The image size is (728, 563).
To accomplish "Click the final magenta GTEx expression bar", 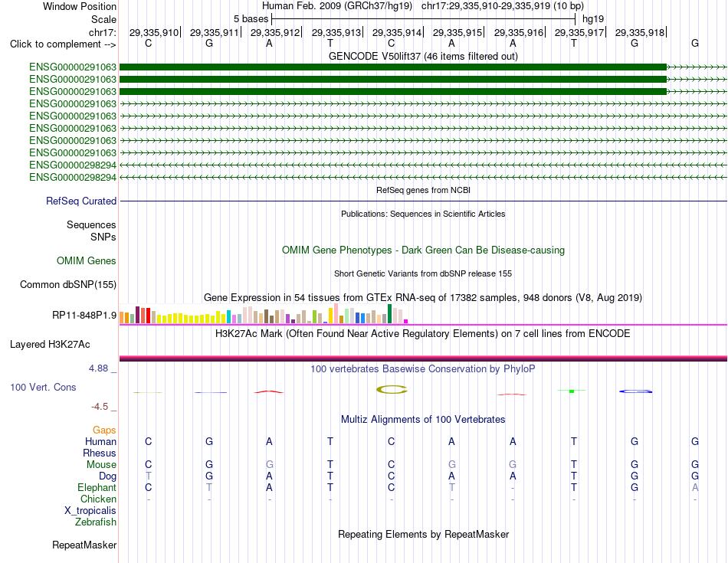I will pyautogui.click(x=406, y=321).
